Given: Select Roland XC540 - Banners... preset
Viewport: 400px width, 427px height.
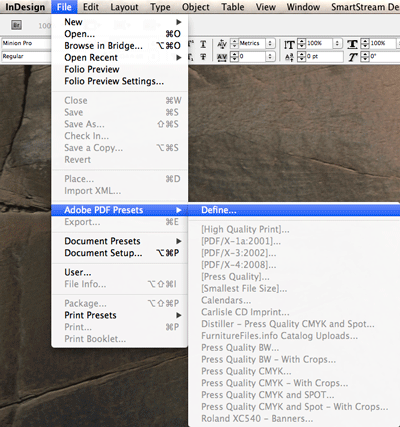Looking at the screenshot, I should [294, 419].
